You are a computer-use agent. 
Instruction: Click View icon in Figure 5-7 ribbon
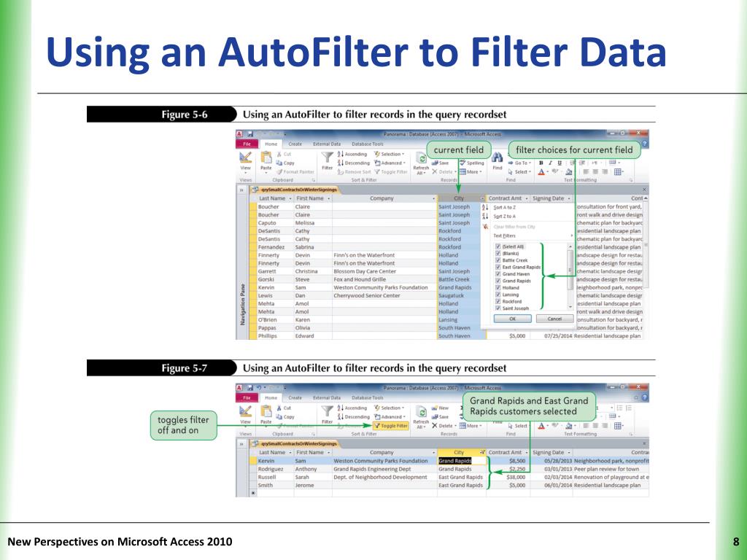click(x=245, y=411)
